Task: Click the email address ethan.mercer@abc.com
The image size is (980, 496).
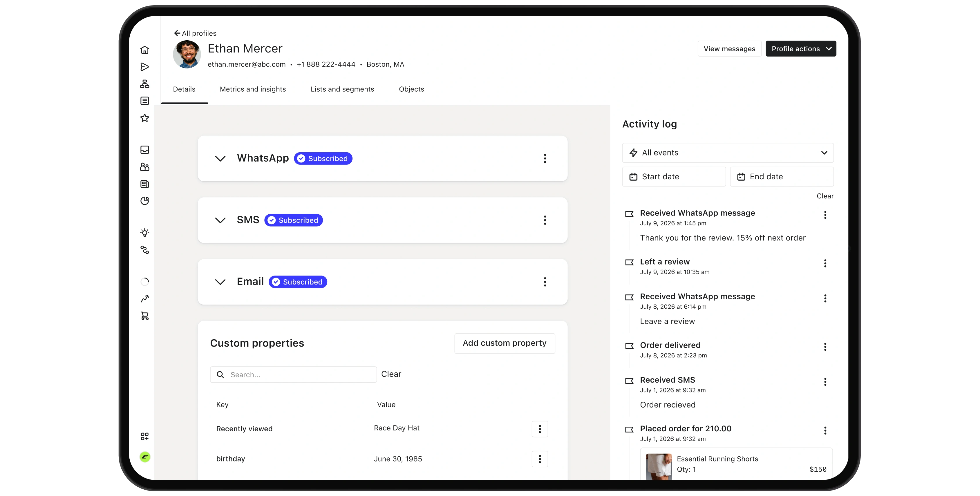Action: [x=247, y=65]
